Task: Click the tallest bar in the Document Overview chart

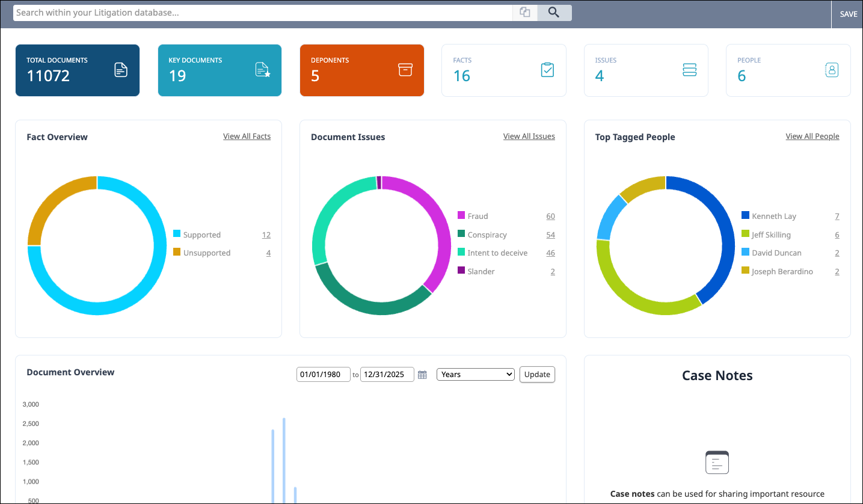Action: (284, 460)
